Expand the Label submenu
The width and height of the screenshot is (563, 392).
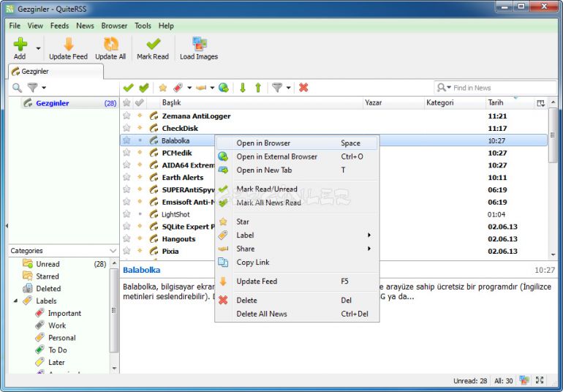tap(297, 235)
